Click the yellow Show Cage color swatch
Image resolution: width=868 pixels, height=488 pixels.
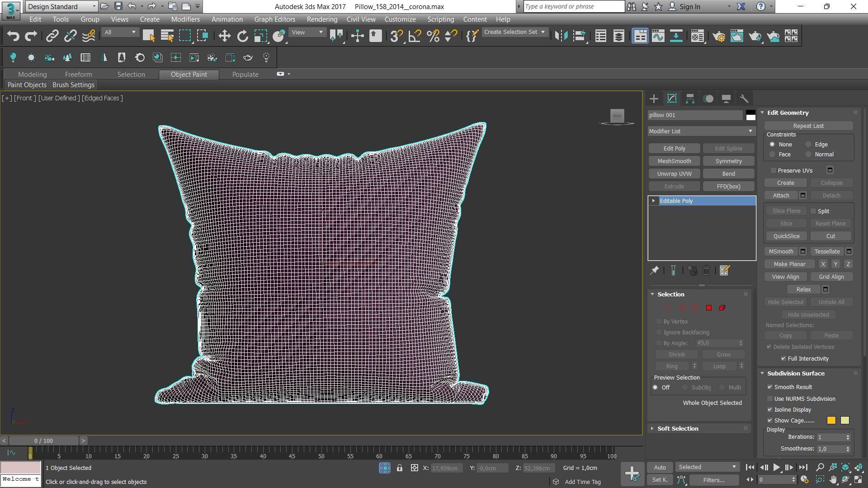click(x=844, y=420)
